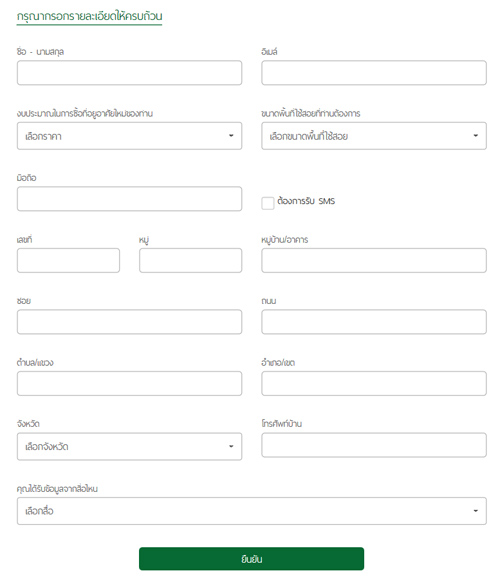Image resolution: width=500 pixels, height=582 pixels.
Task: Click the arrow icon of เลือกสื่อ dropdown
Action: tap(476, 511)
